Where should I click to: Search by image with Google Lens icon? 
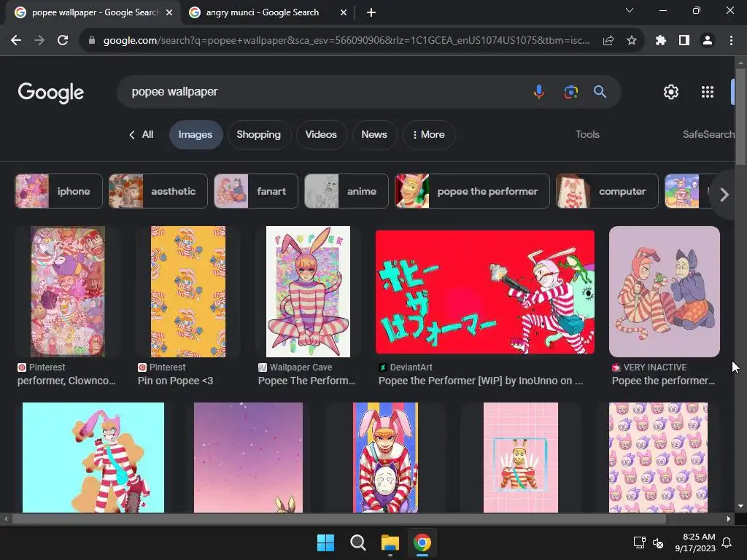(x=570, y=91)
